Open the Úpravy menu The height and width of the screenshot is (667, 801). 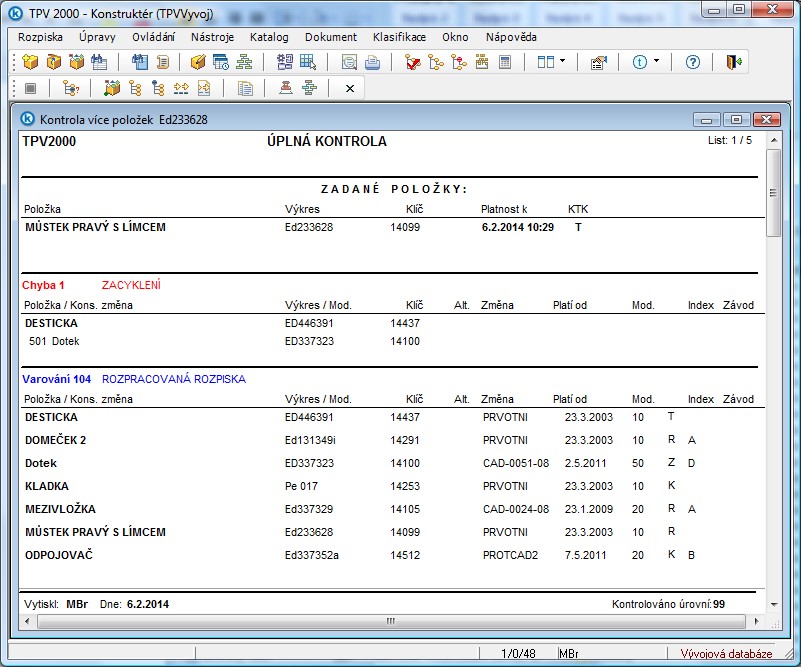(x=97, y=37)
